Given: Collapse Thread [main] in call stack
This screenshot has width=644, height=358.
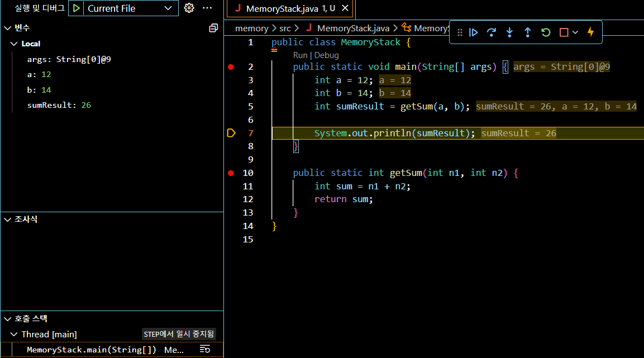Looking at the screenshot, I should (14, 334).
